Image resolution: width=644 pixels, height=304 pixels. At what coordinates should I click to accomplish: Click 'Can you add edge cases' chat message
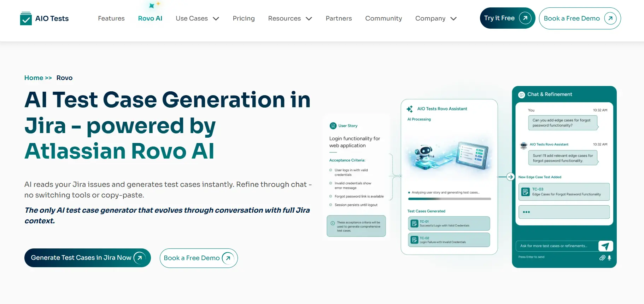point(563,123)
